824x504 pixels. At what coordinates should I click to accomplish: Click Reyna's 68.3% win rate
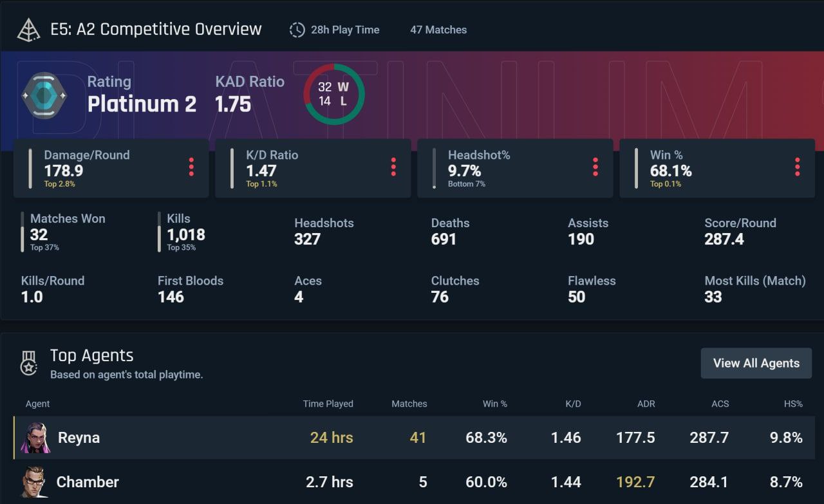pyautogui.click(x=486, y=438)
